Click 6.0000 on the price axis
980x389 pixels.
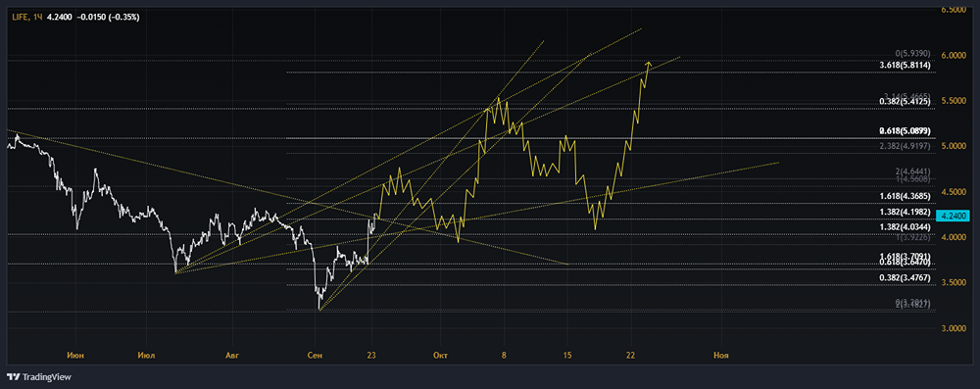(x=954, y=56)
